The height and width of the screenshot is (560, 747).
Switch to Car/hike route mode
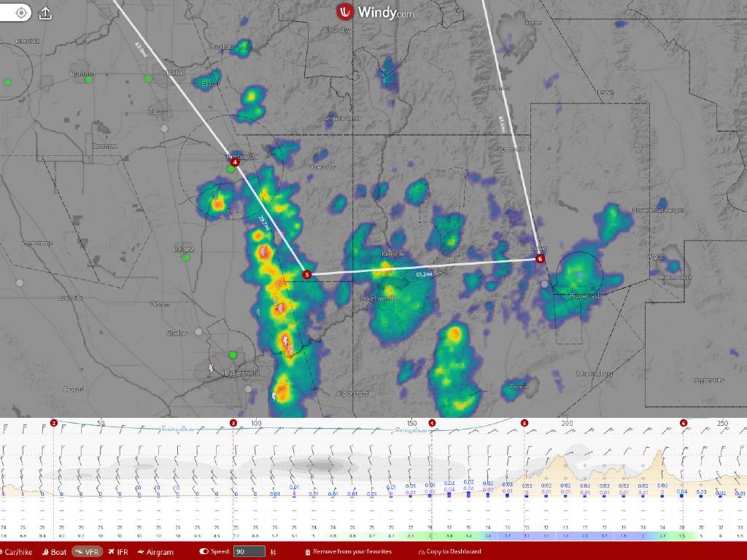pos(16,552)
